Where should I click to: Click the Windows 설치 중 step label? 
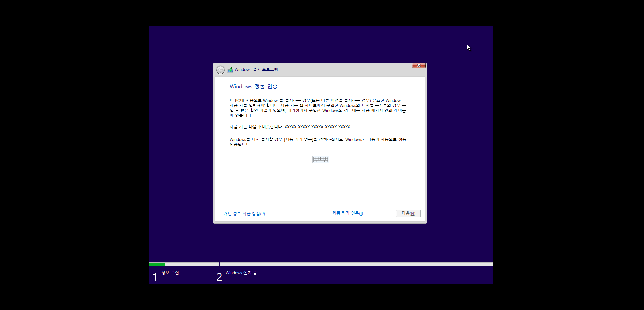(x=241, y=273)
